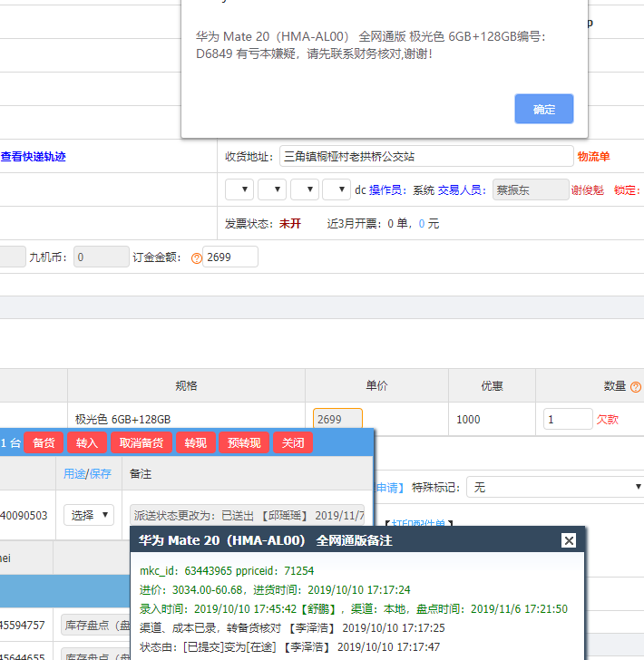Click the 备货 red button

(x=44, y=442)
